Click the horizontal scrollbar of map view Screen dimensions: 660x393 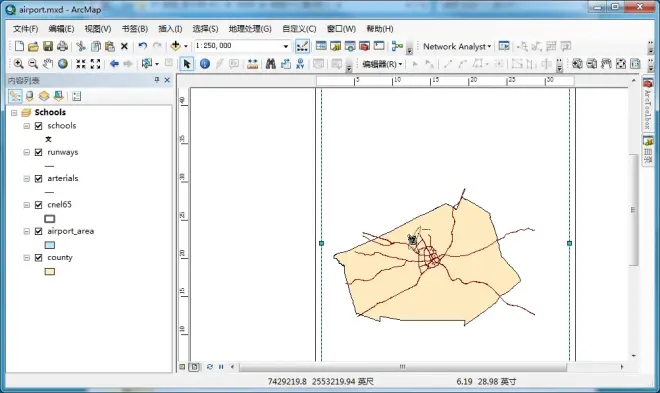pos(403,367)
